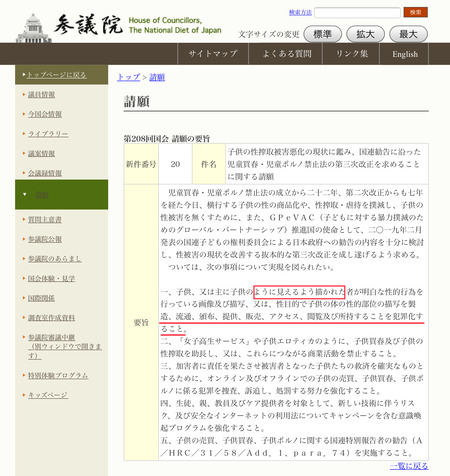Viewport: 450px width, 476px height.
Task: Click the petition title text in 件名 row
Action: coord(324,164)
